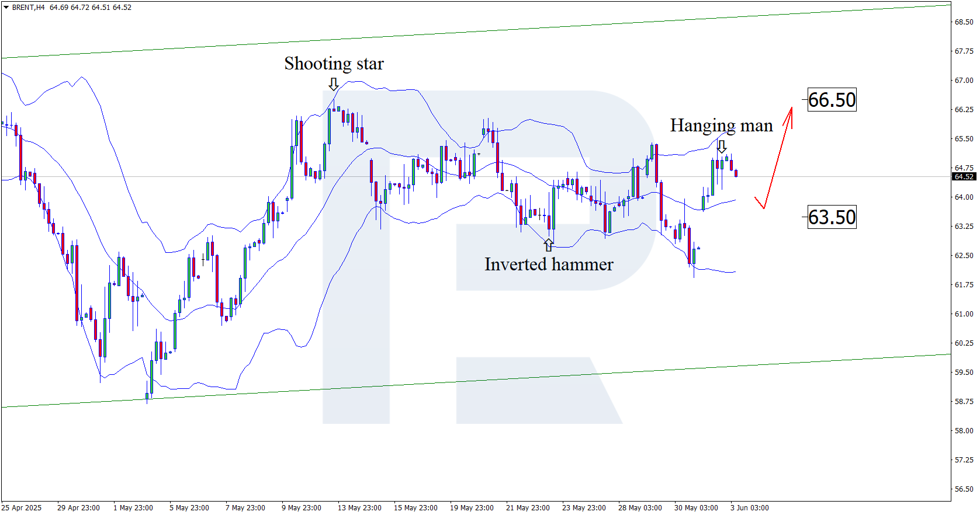The width and height of the screenshot is (980, 515).
Task: Click the 67.00 price axis label
Action: (964, 81)
